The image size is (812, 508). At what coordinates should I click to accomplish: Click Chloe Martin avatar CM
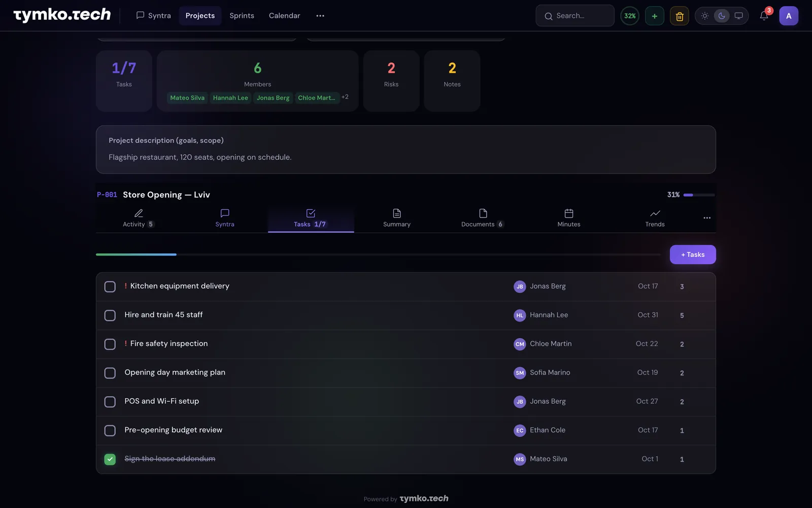tap(520, 344)
